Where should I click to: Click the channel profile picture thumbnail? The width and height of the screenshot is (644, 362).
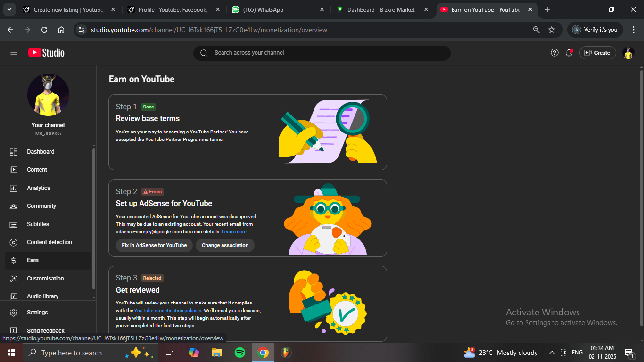click(48, 95)
